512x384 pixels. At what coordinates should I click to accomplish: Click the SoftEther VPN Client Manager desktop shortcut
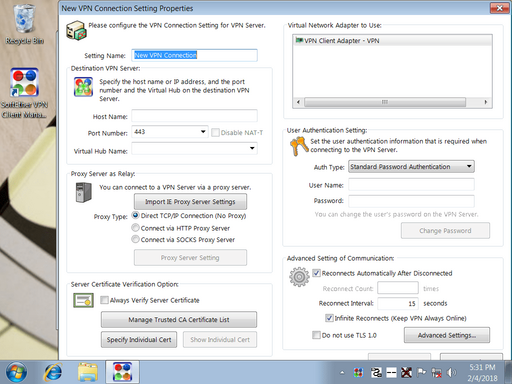(x=24, y=93)
